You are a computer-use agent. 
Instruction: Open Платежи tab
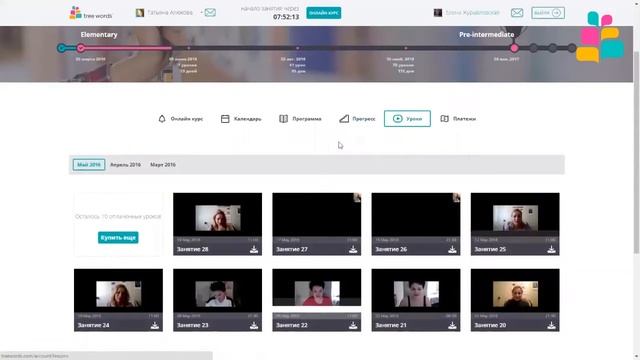458,119
